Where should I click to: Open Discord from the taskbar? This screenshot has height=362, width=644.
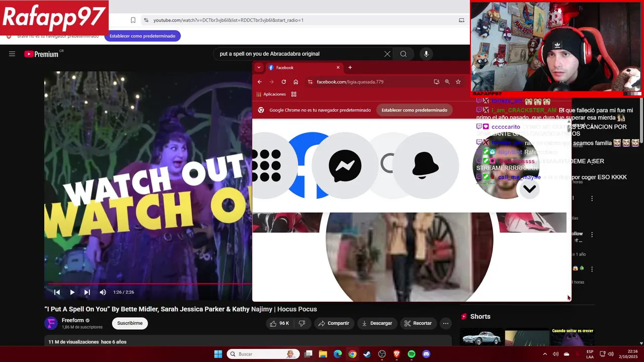(426, 354)
